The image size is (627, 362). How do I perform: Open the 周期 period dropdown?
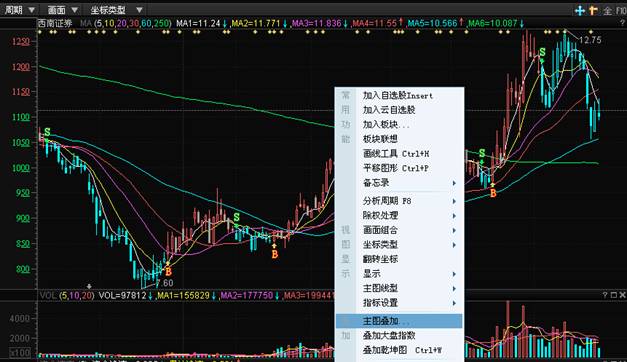tap(20, 10)
